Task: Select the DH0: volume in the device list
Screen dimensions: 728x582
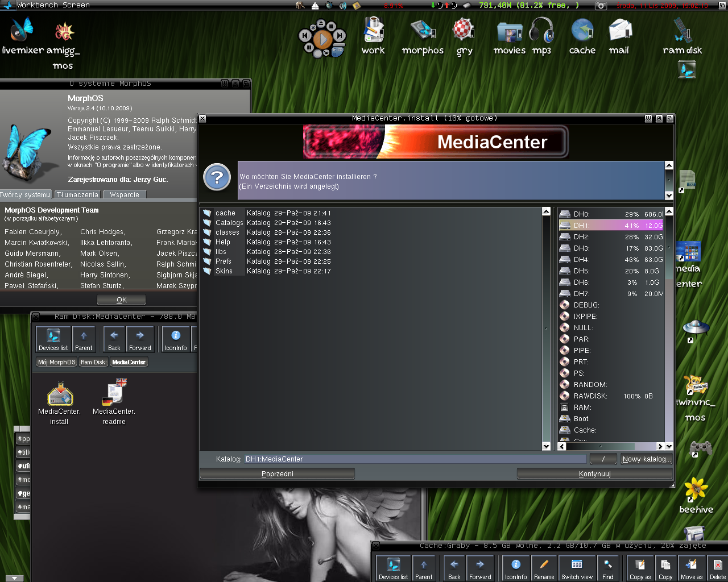Action: (611, 214)
